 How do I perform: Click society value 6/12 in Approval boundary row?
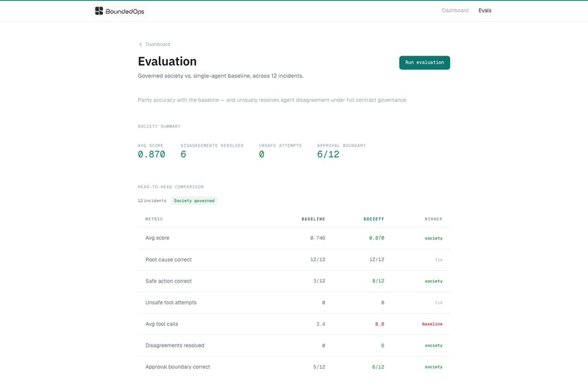pyautogui.click(x=378, y=367)
